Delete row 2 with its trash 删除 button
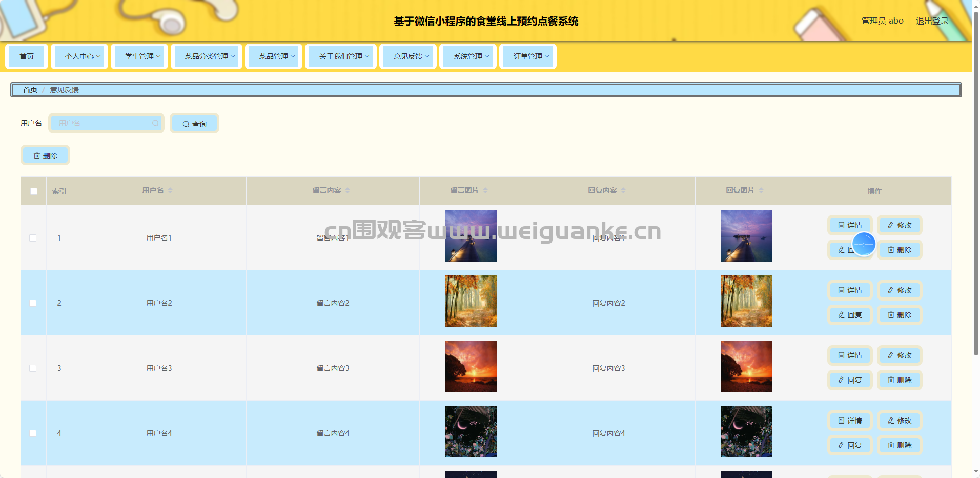Screen dimensions: 980x478 (x=900, y=315)
